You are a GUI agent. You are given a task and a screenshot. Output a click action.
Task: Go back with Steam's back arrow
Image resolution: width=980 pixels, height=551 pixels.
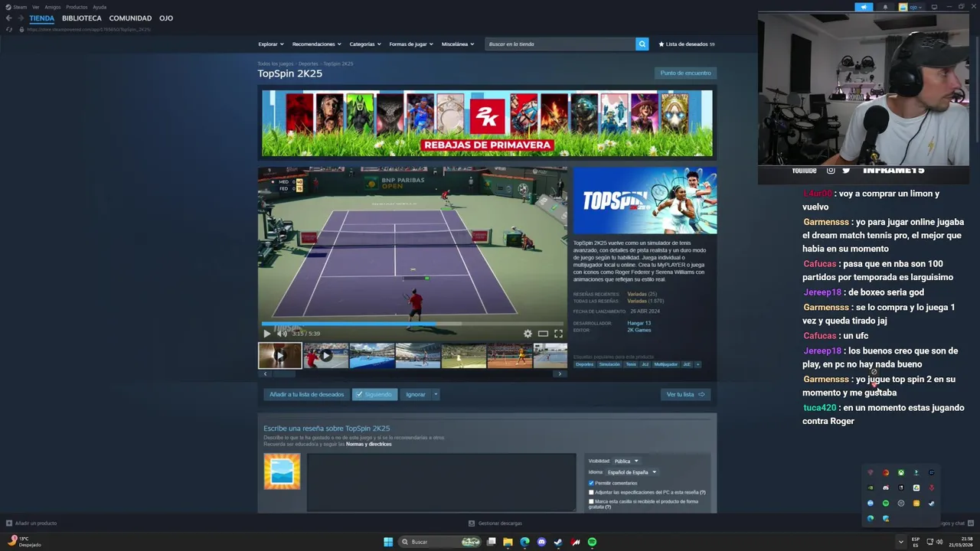[x=8, y=18]
